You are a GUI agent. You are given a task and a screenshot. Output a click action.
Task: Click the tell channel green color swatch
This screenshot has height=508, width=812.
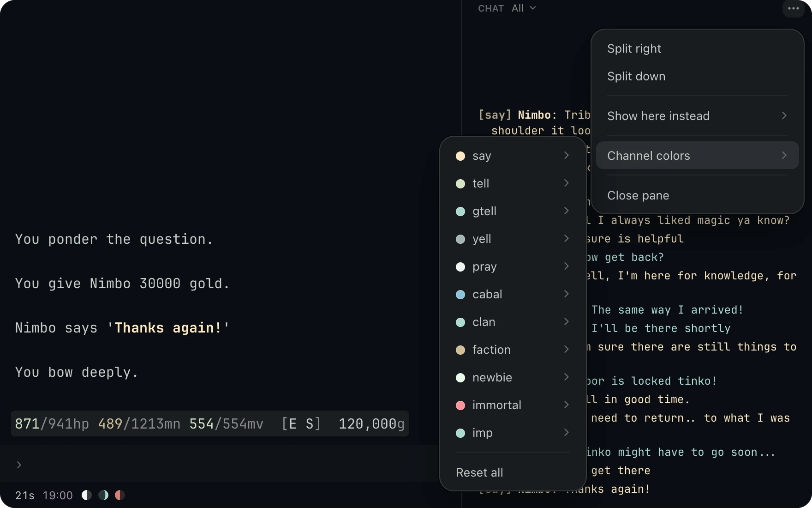[x=460, y=184]
